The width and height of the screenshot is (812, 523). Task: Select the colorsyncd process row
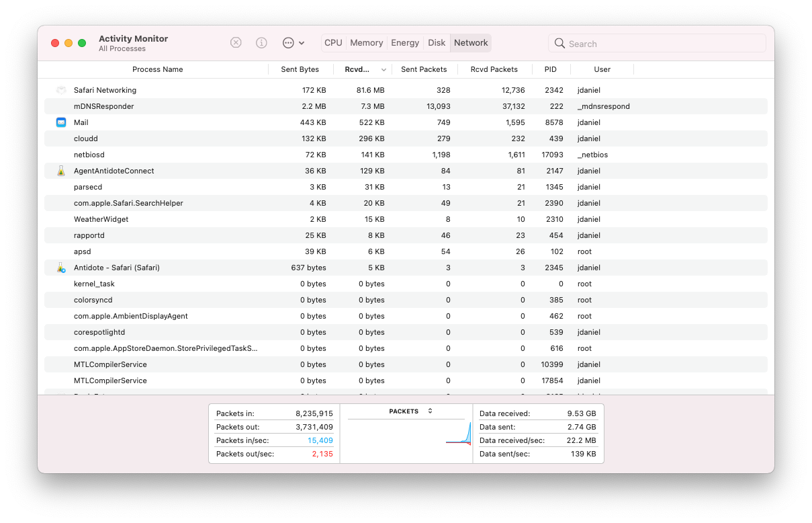click(x=406, y=300)
